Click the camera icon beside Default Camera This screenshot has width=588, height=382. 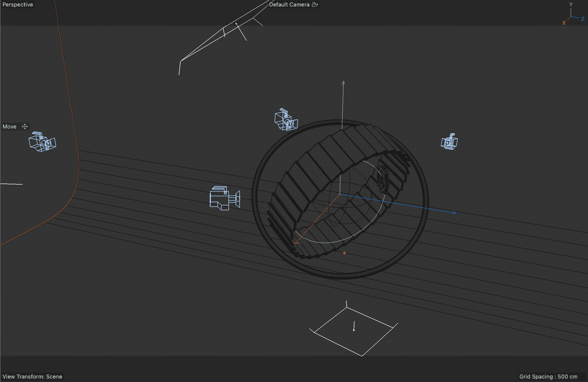[315, 5]
